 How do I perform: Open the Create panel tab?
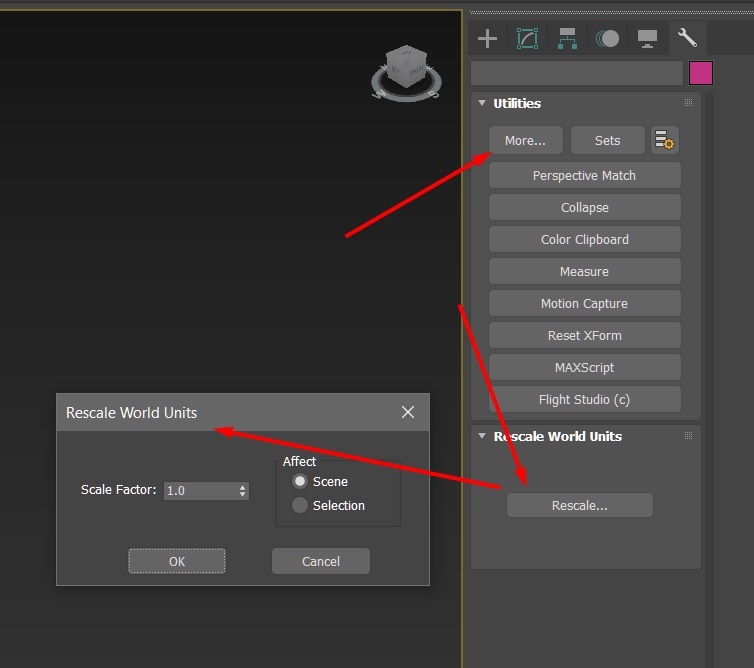(487, 38)
